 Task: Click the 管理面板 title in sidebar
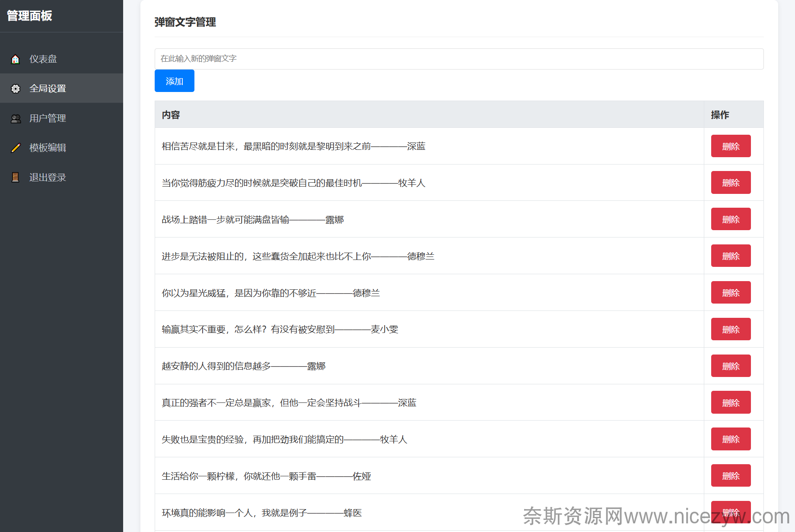tap(29, 16)
